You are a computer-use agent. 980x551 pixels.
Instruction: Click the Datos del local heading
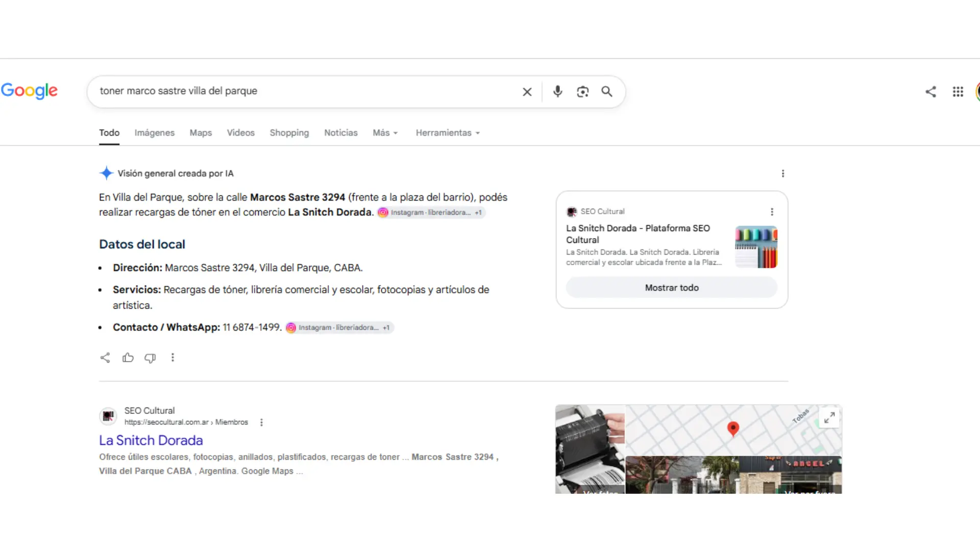tap(142, 244)
